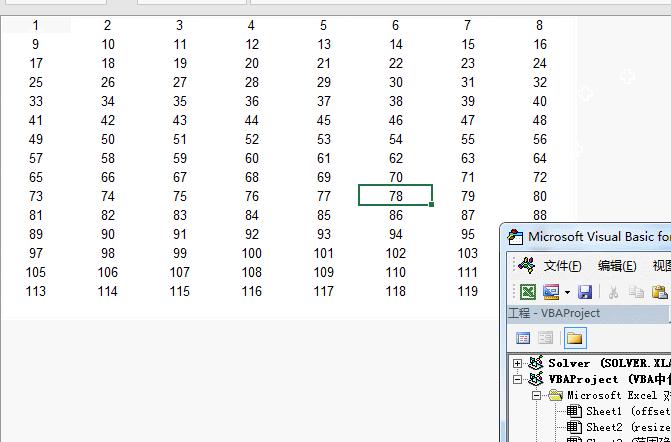Image resolution: width=671 pixels, height=442 pixels.
Task: Click the Insert UserForm toolbar icon
Action: (551, 292)
